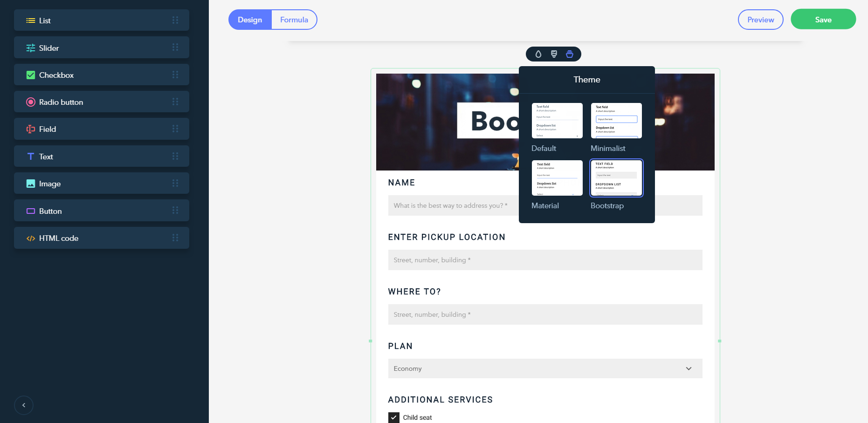Grab the drag handle on Text row
868x423 pixels.
coord(175,156)
